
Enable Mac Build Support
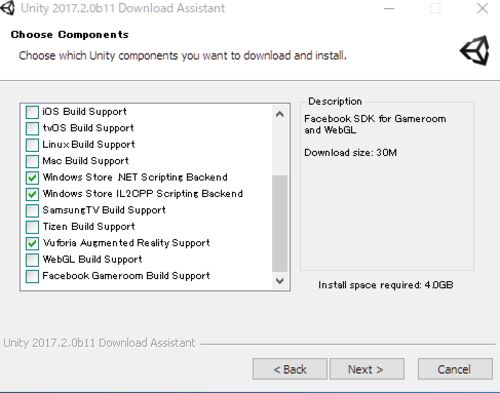pos(32,161)
